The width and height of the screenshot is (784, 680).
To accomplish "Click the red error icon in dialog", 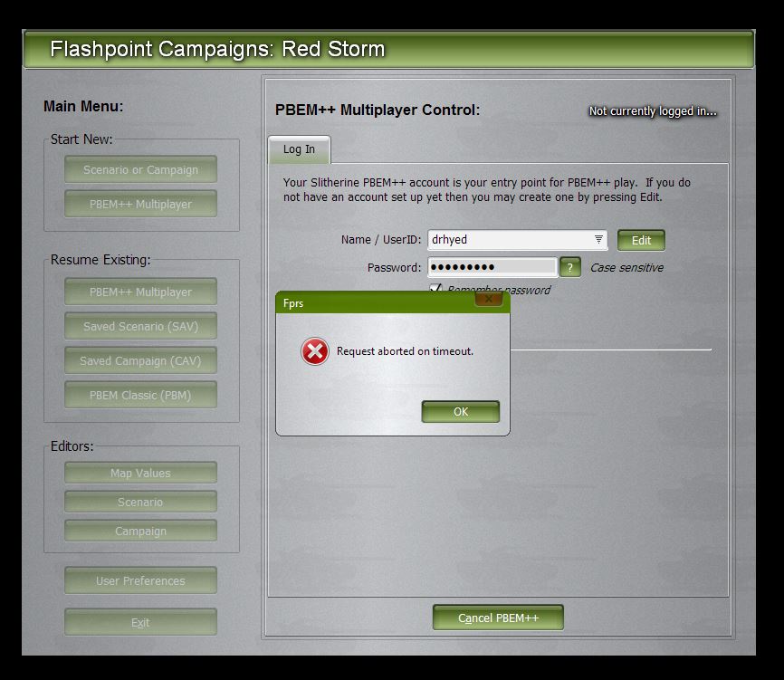I will (x=314, y=351).
